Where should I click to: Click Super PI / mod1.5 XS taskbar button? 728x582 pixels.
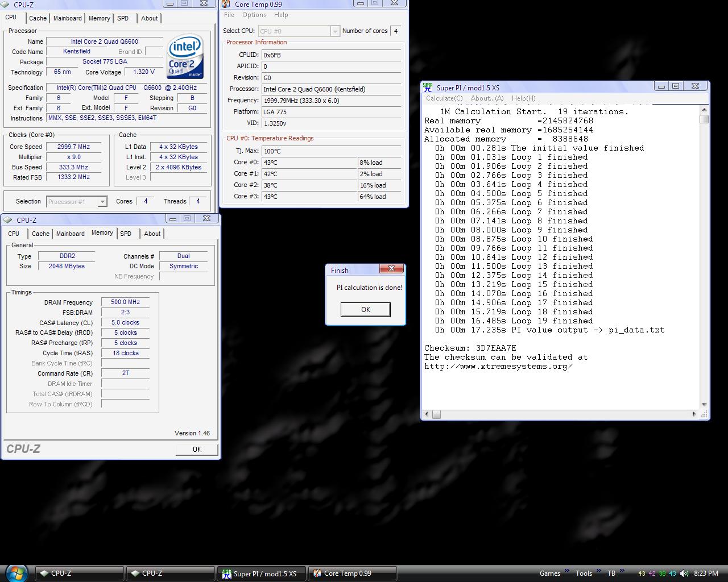point(262,573)
